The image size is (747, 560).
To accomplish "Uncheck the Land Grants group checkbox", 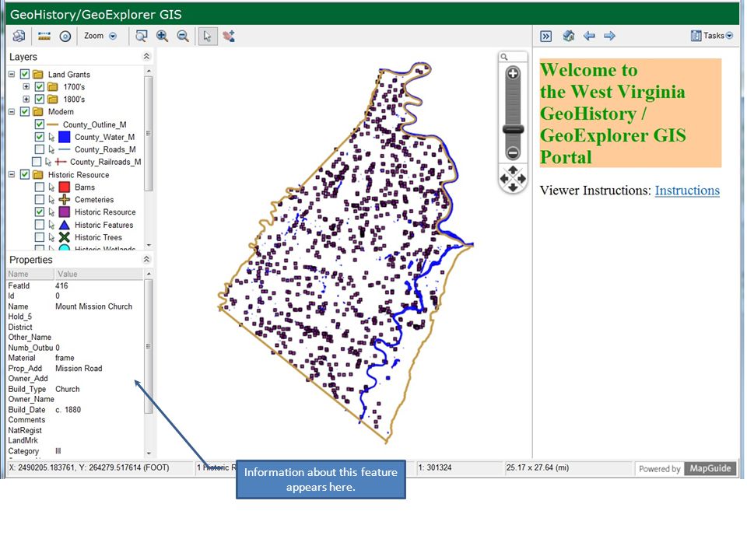I will 25,75.
